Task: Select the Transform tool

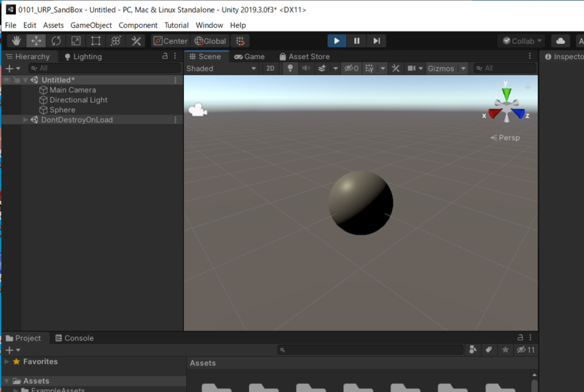Action: (116, 41)
